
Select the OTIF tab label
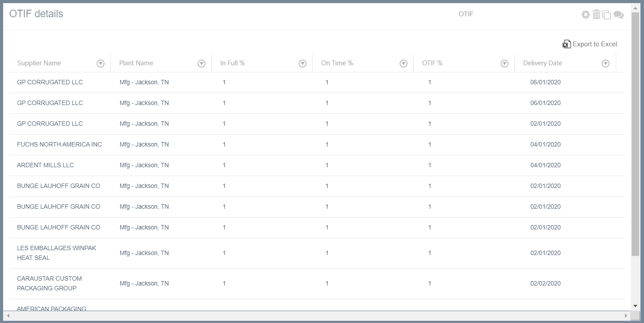click(466, 14)
